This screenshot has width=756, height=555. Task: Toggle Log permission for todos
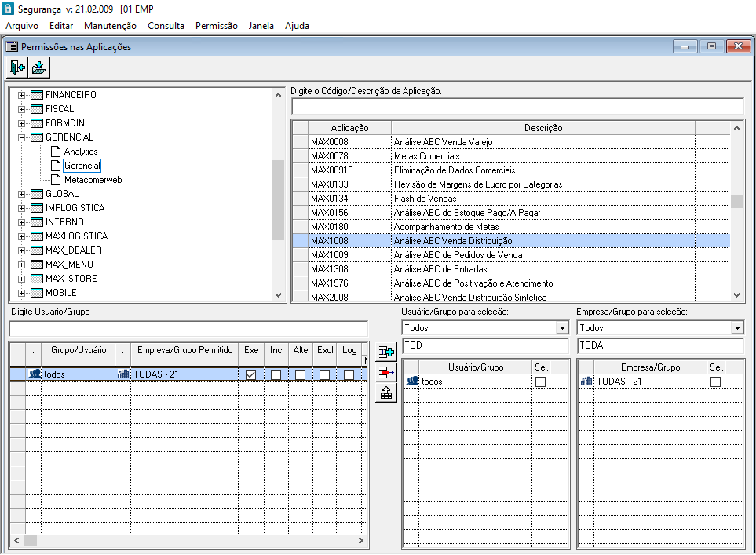[349, 374]
